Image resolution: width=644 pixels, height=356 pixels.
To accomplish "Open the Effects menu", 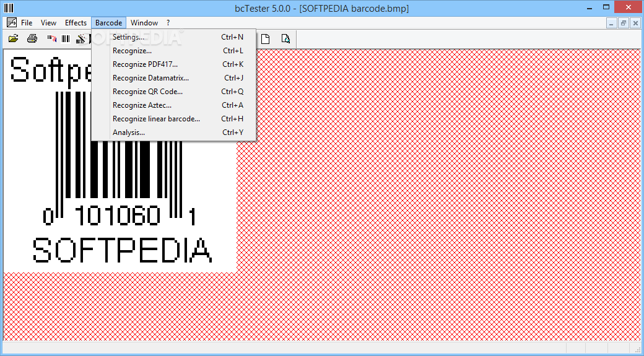I will tap(76, 22).
